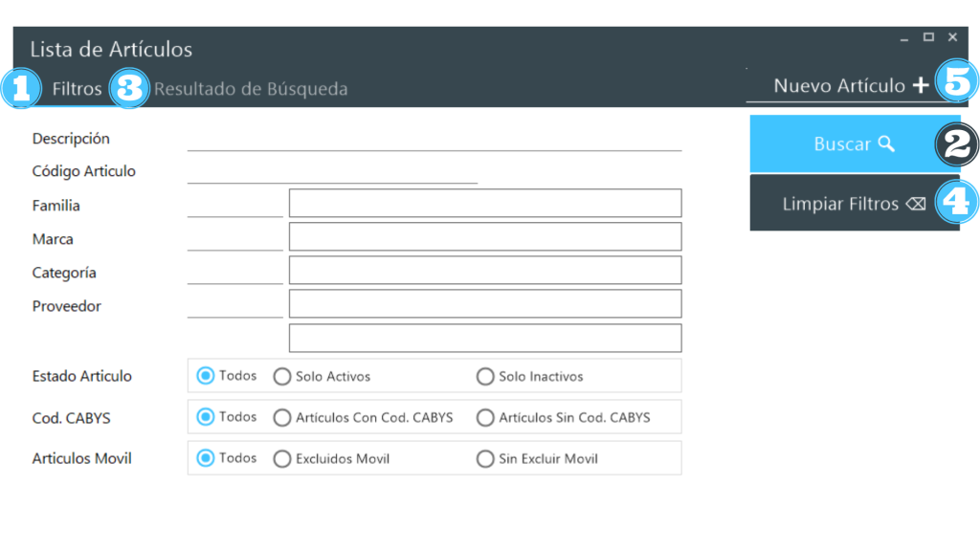
Task: Switch to Resultado de Búsqueda tab
Action: 251,89
